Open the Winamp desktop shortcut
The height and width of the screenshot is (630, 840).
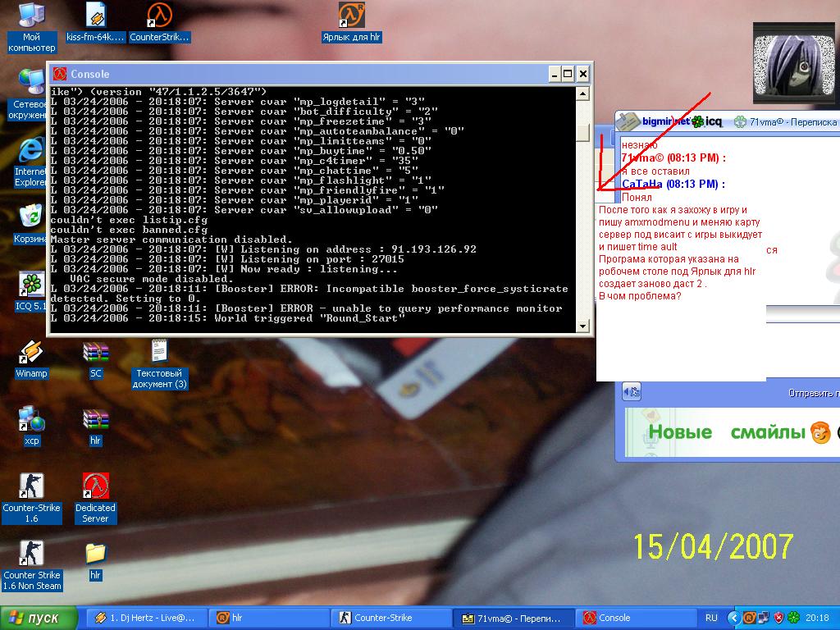(x=31, y=359)
